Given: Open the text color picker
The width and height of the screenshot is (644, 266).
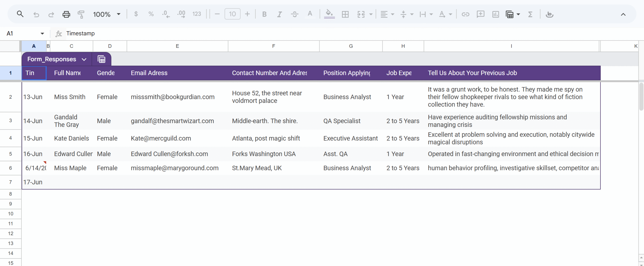Looking at the screenshot, I should pos(310,14).
